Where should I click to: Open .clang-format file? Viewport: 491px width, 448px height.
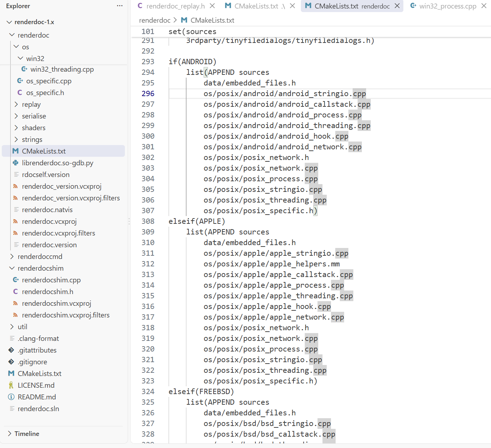(x=38, y=338)
